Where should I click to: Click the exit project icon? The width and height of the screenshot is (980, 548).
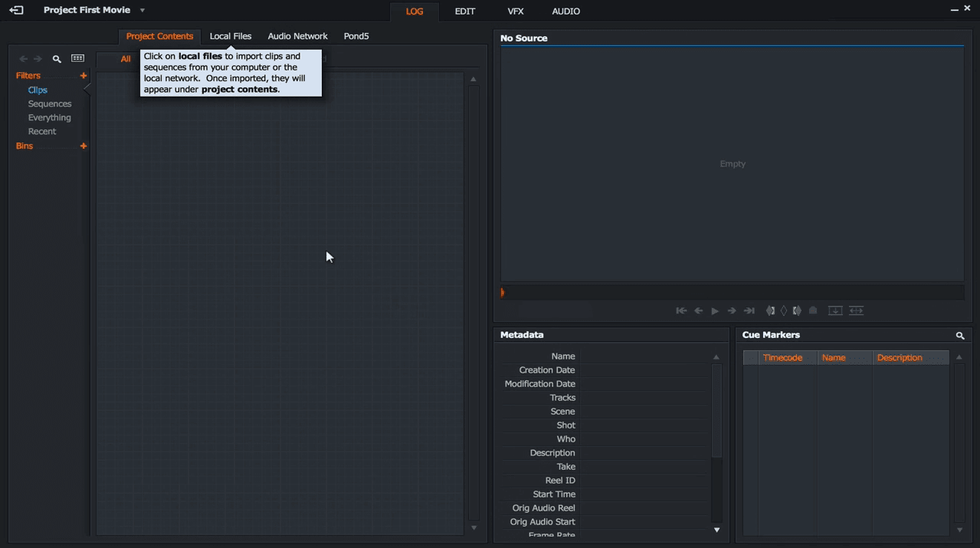16,11
